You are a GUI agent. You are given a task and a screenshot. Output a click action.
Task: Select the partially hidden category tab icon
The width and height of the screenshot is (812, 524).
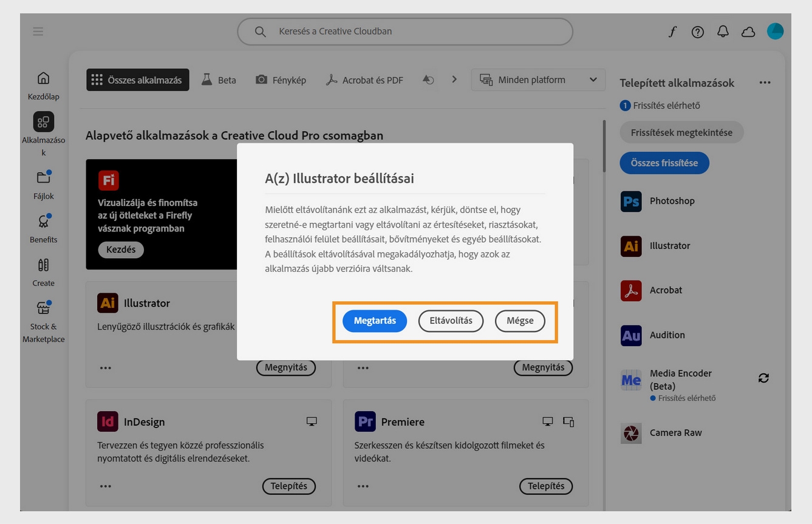pyautogui.click(x=428, y=80)
